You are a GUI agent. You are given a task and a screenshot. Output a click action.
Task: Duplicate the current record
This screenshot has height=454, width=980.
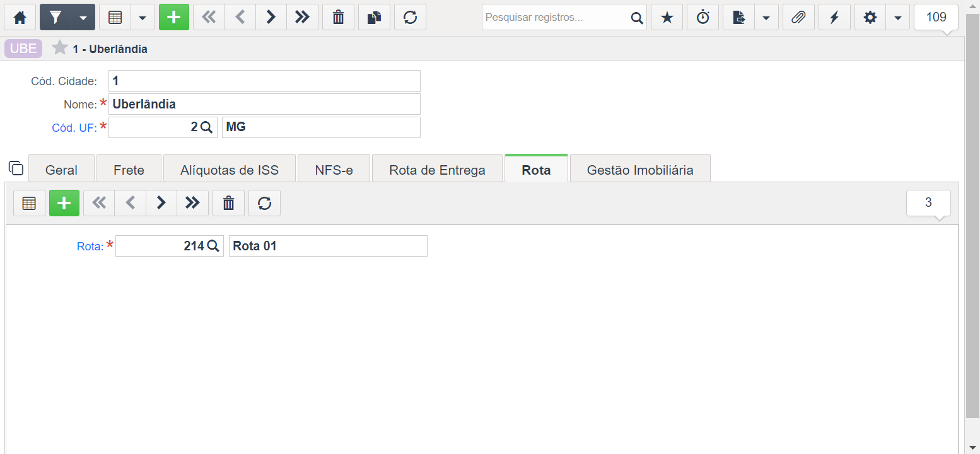point(374,17)
